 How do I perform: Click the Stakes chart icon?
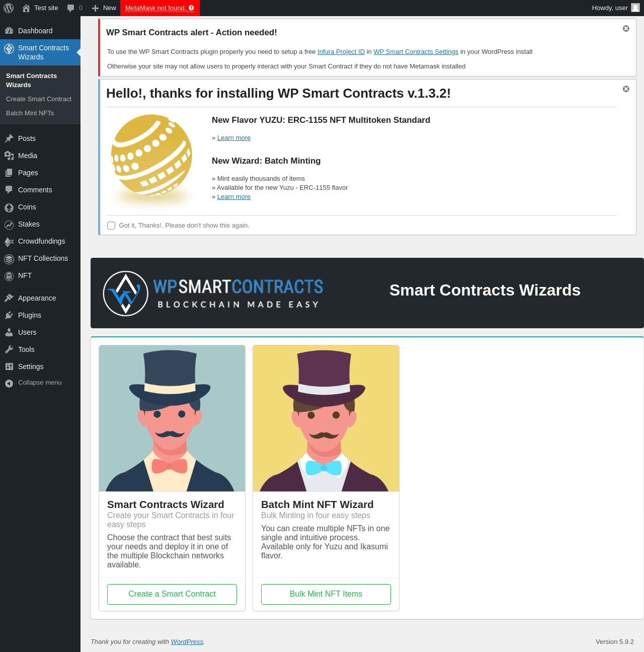(x=9, y=225)
